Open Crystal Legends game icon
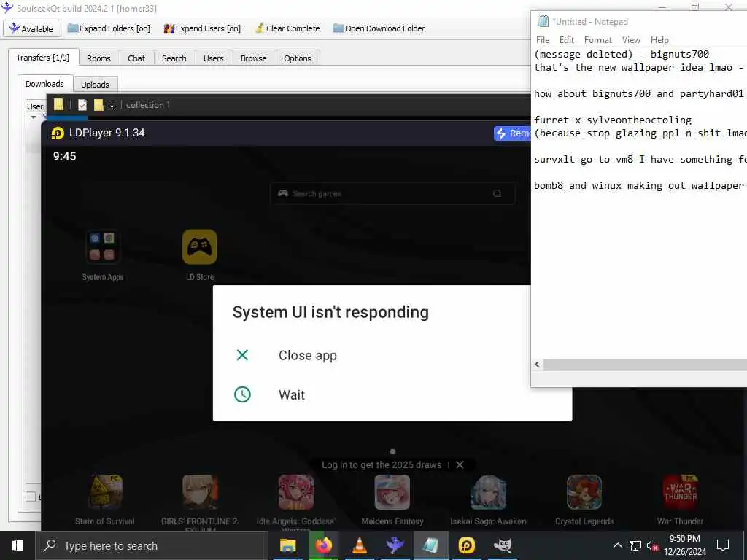 click(584, 492)
